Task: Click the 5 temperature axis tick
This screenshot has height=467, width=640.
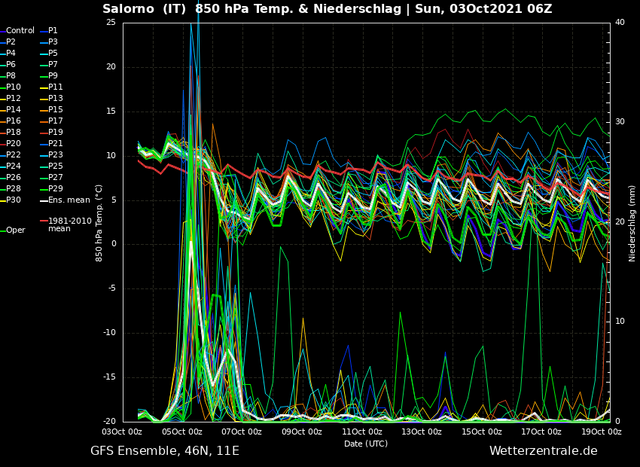Action: click(113, 200)
